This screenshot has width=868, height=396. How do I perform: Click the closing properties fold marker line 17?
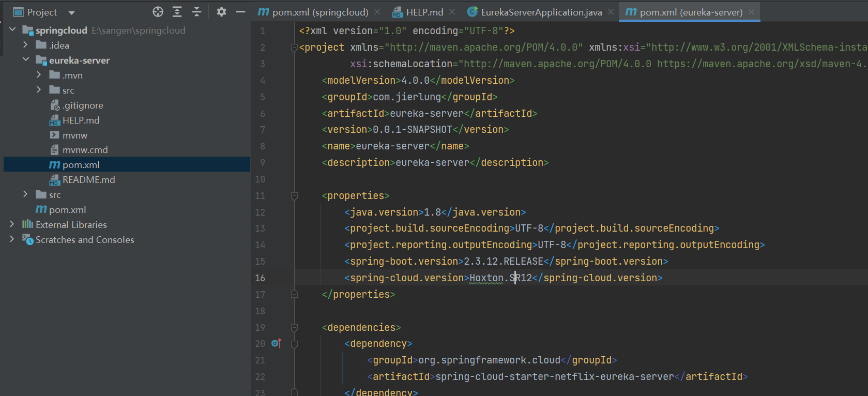(x=294, y=294)
